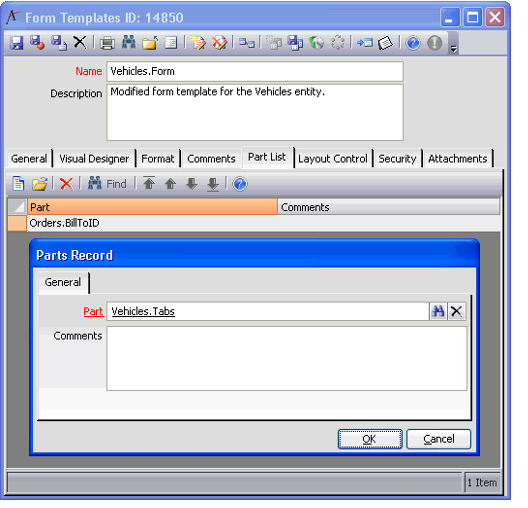Expand the main toolbar overflow arrow

click(x=453, y=49)
